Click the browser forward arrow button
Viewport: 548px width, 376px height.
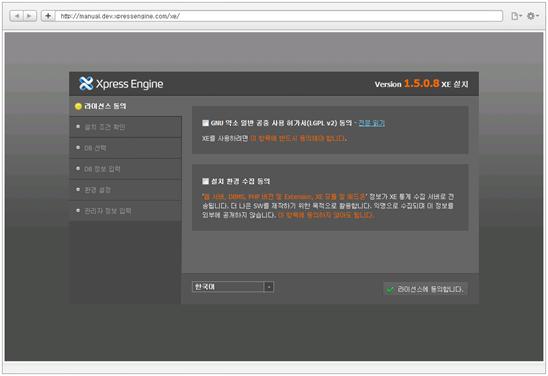(x=30, y=16)
